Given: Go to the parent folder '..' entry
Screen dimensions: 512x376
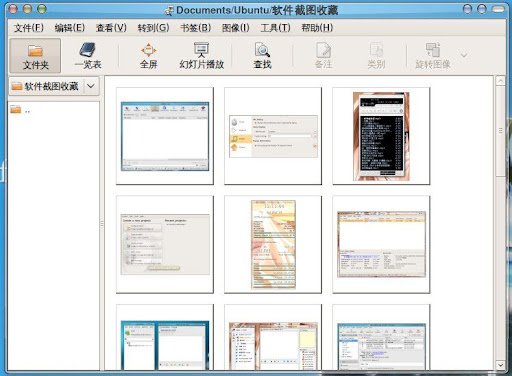Looking at the screenshot, I should pos(20,110).
